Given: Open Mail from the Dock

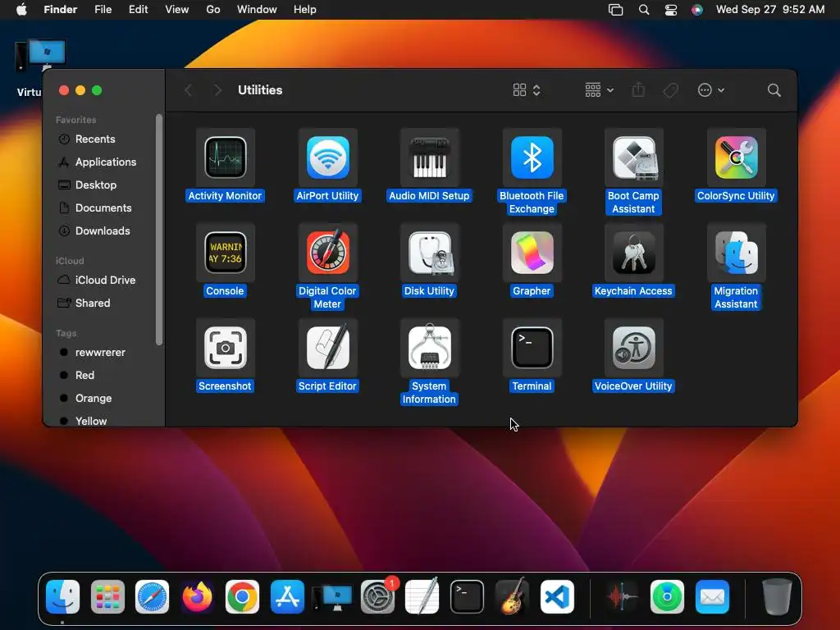Looking at the screenshot, I should [x=713, y=597].
